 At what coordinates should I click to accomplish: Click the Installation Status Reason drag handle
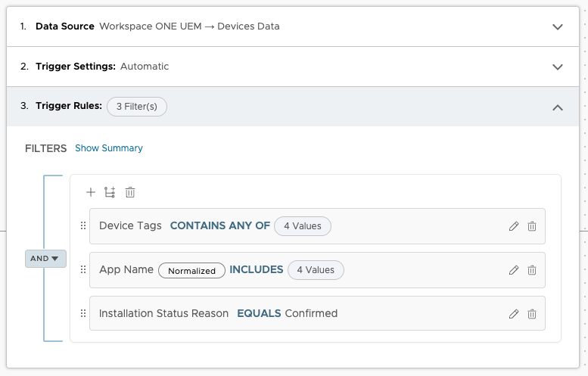[x=83, y=313]
